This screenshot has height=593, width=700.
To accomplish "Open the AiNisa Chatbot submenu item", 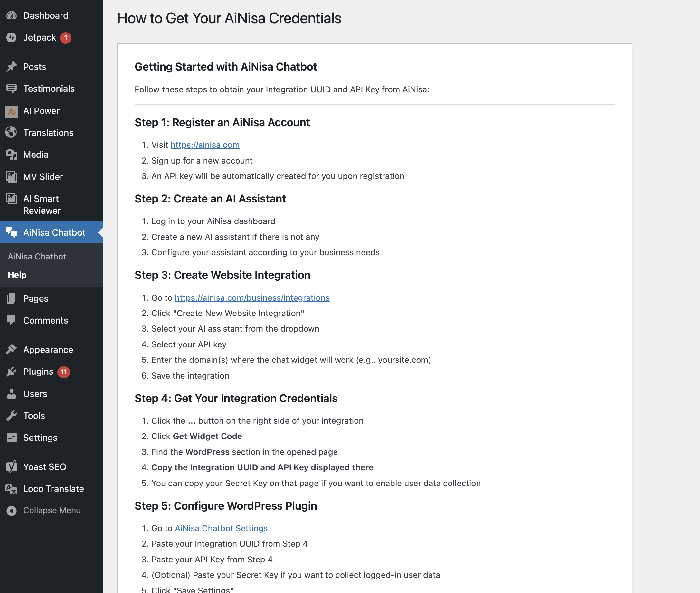I will 37,257.
